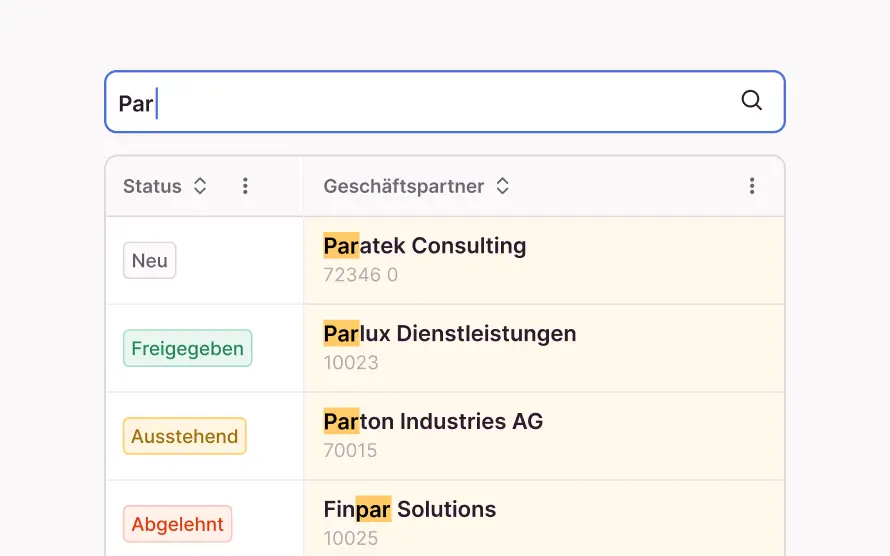Image resolution: width=890 pixels, height=556 pixels.
Task: Open Parton Industries AG entry
Action: pyautogui.click(x=432, y=422)
